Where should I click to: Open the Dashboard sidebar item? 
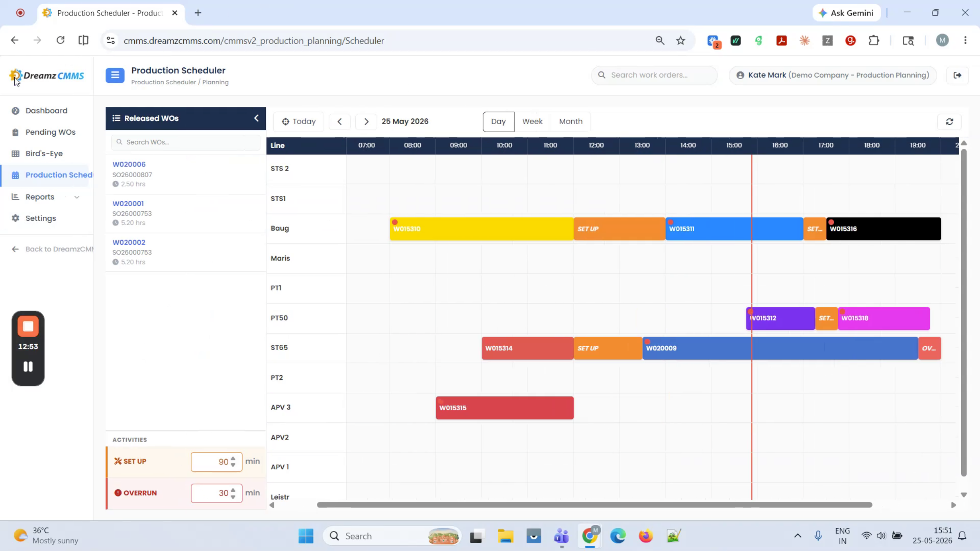(46, 111)
